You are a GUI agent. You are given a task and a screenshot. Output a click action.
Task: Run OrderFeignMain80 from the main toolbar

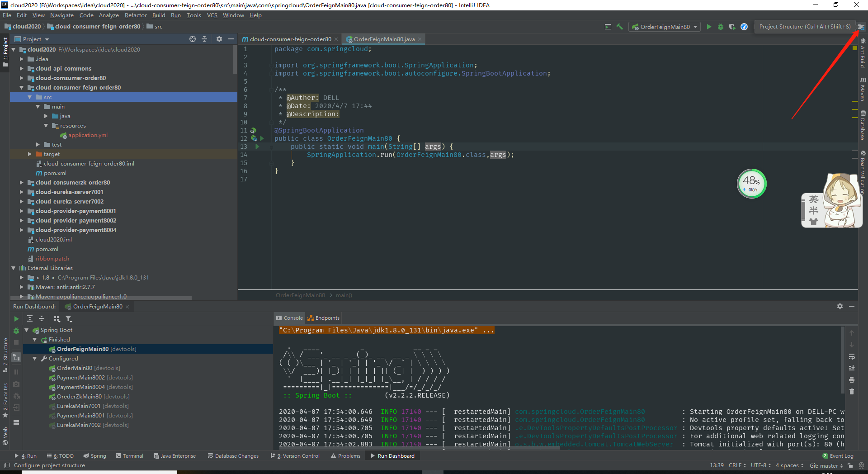709,27
